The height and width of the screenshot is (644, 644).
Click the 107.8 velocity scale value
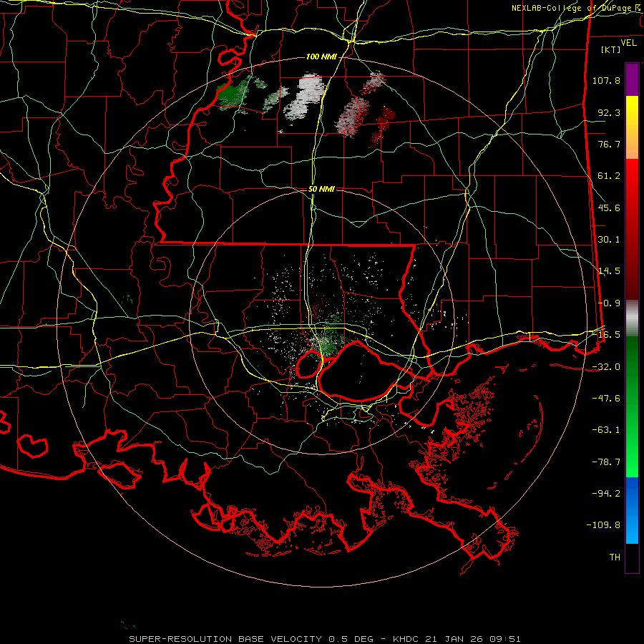tap(606, 80)
